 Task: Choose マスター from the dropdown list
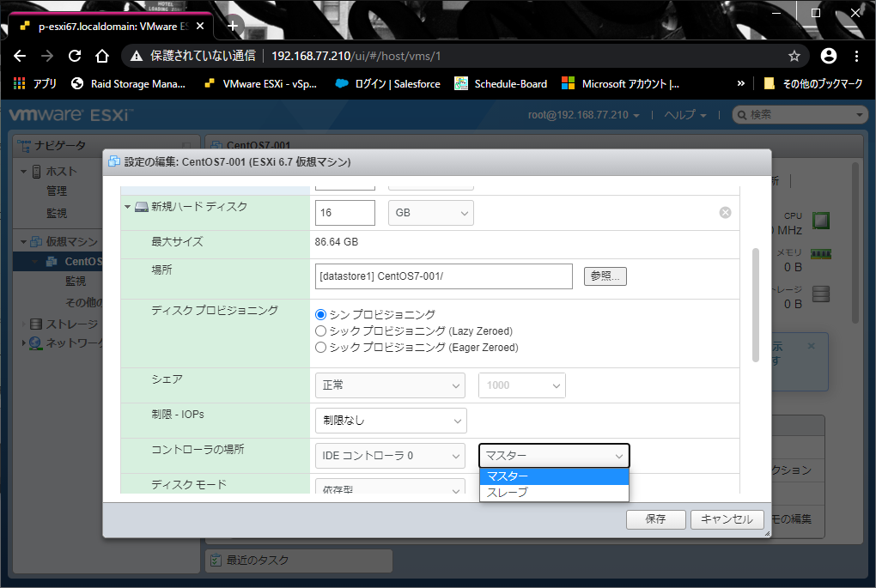pos(554,476)
